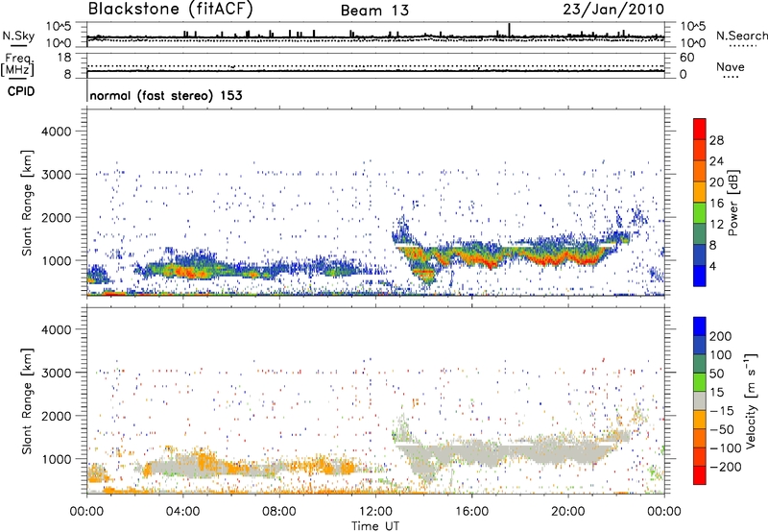Select the -200 label on velocity color bar
Image resolution: width=768 pixels, height=532 pixels.
(725, 467)
